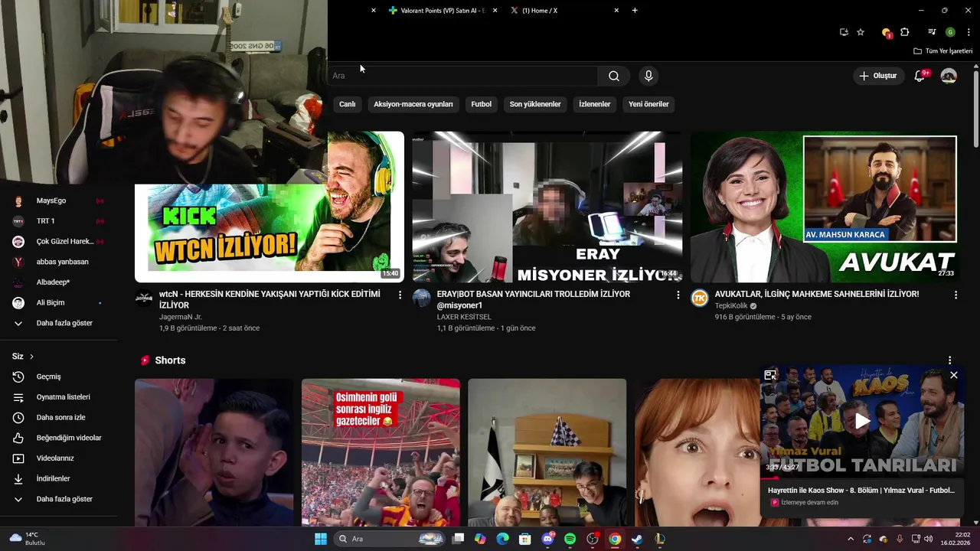Screen dimensions: 980x551
Task: Focus the YouTube Ara search field
Action: coord(463,76)
